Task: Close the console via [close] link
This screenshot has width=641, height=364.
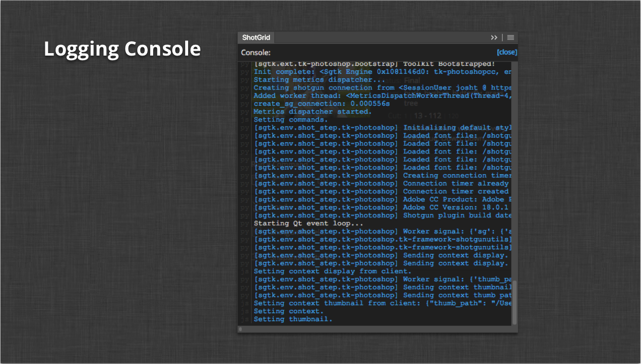Action: click(507, 52)
